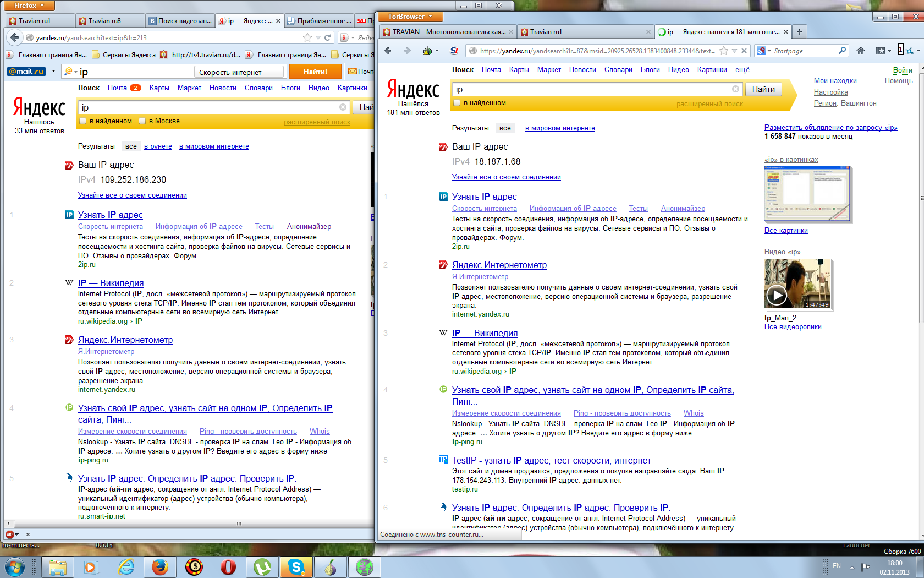The width and height of the screenshot is (924, 578).
Task: Open Windows Explorer from the taskbar
Action: (x=57, y=567)
